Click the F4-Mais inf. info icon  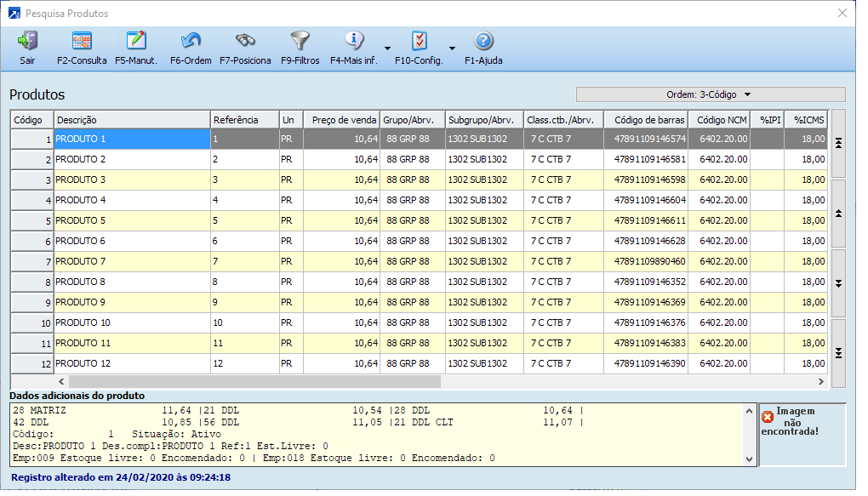coord(354,48)
